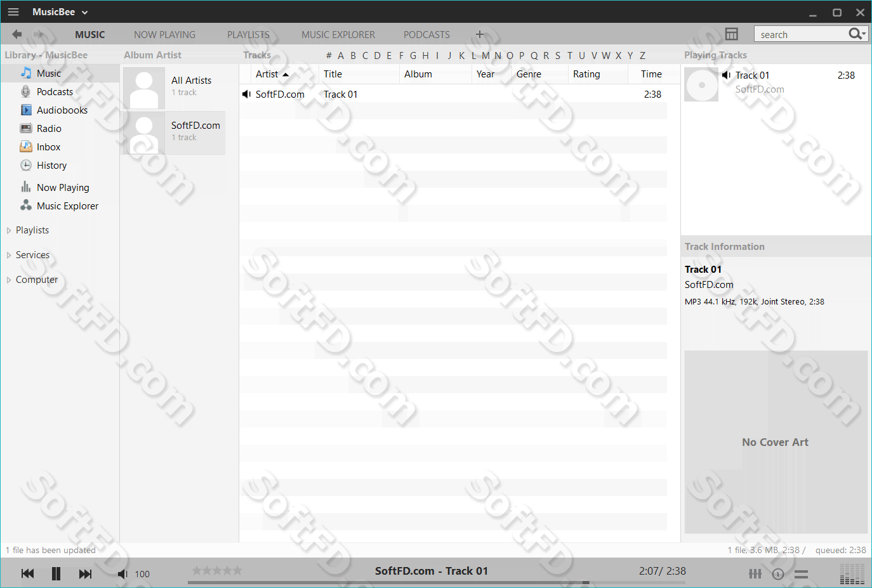Sort tracks by Genre column
Screen dimensions: 872x588
(x=540, y=74)
